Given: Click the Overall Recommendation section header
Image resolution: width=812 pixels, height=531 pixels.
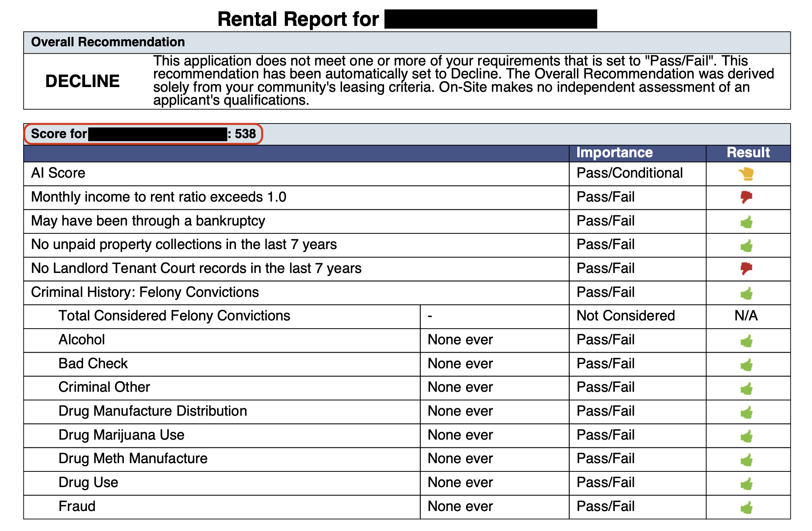Looking at the screenshot, I should click(108, 42).
